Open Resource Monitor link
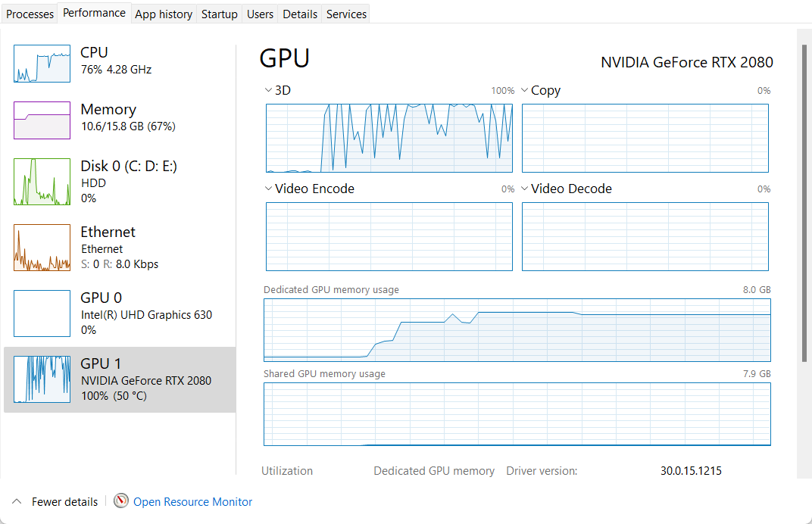This screenshot has height=524, width=812. point(192,501)
